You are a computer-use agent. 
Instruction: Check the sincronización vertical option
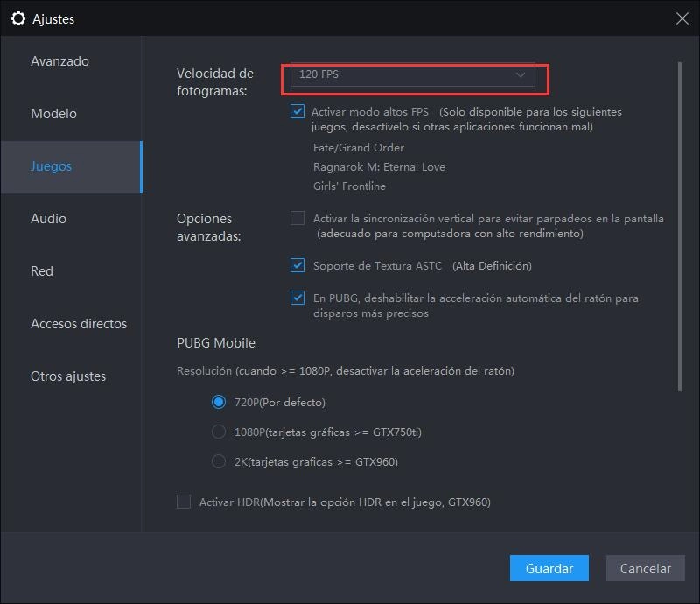(x=297, y=217)
